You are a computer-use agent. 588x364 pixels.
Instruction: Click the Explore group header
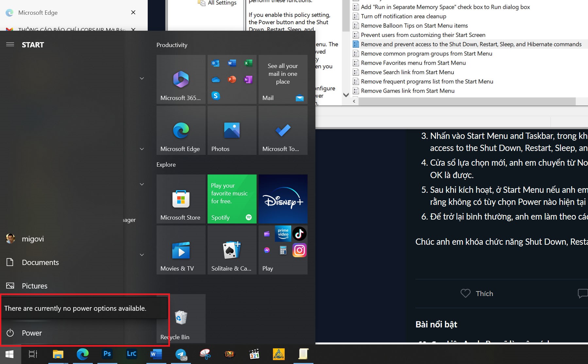(x=166, y=165)
